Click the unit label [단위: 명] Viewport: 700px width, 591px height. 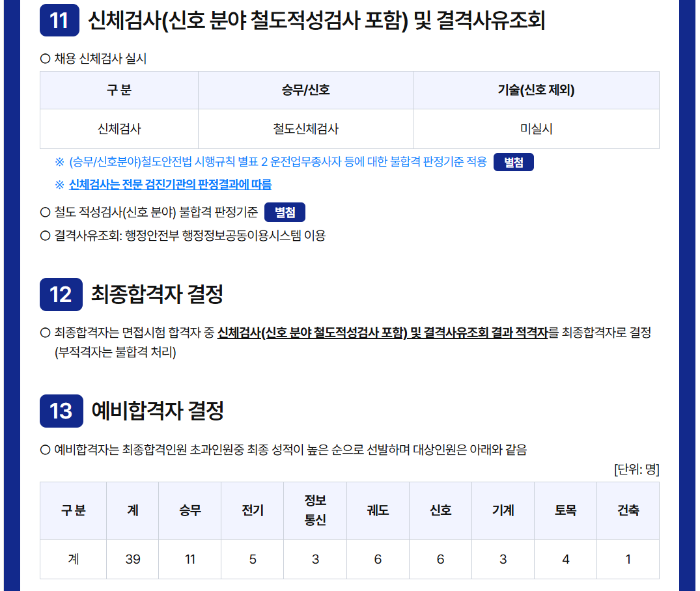(637, 469)
